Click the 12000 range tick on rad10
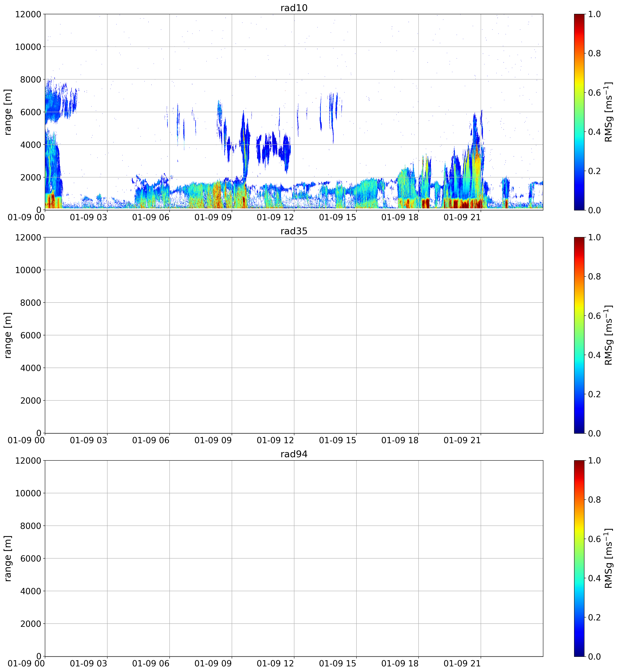The width and height of the screenshot is (618, 672). (28, 14)
